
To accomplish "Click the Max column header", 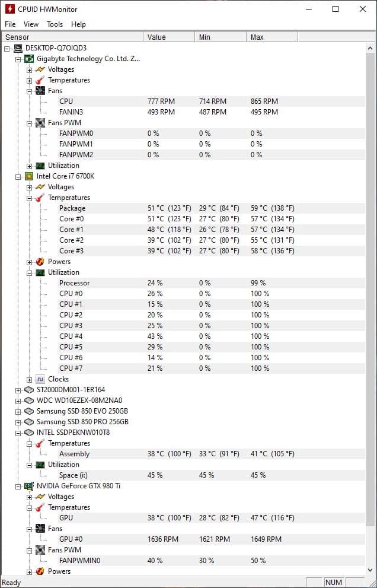I will coord(271,37).
